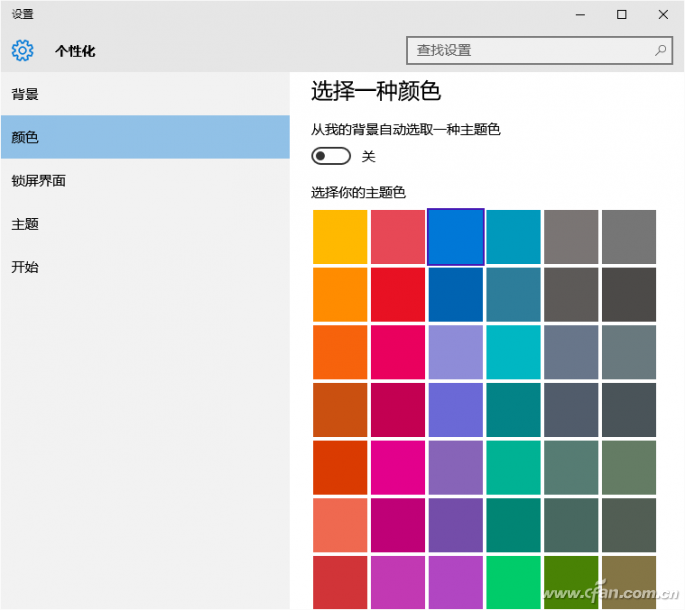Open the 主题 settings section

[x=26, y=224]
